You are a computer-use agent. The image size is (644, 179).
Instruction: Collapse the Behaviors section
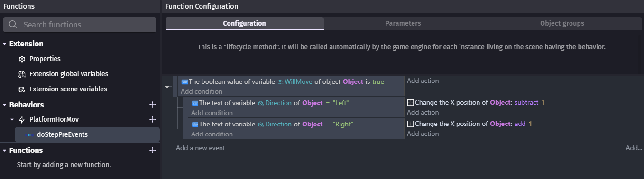5,105
